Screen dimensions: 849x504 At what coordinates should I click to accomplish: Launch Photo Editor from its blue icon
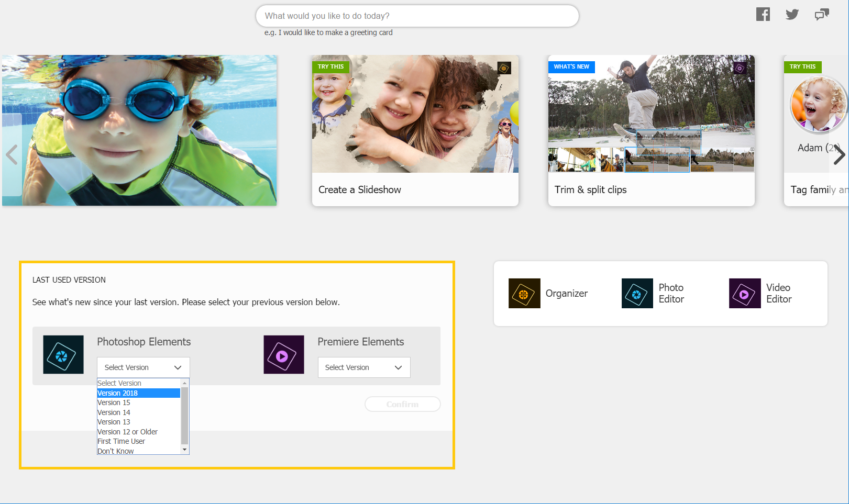(x=637, y=293)
